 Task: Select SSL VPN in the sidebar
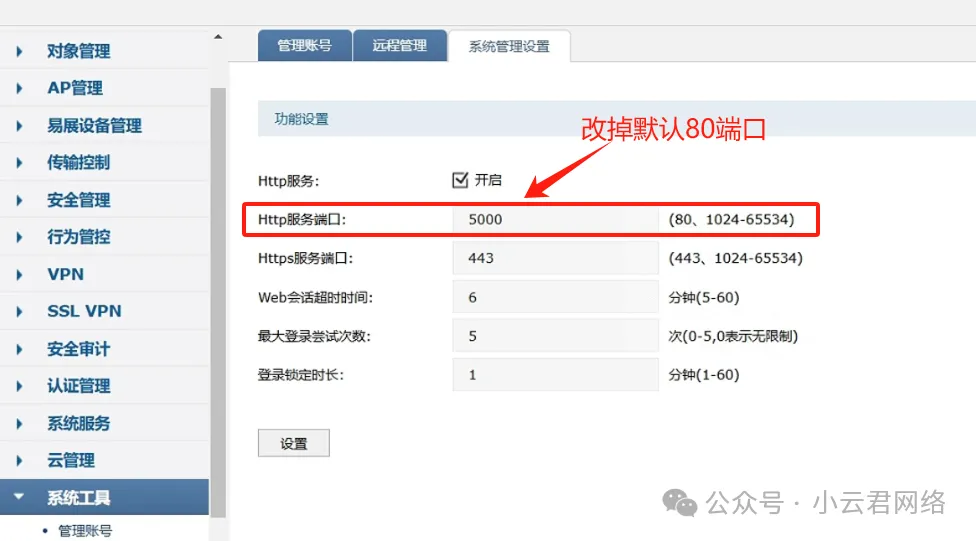(84, 311)
